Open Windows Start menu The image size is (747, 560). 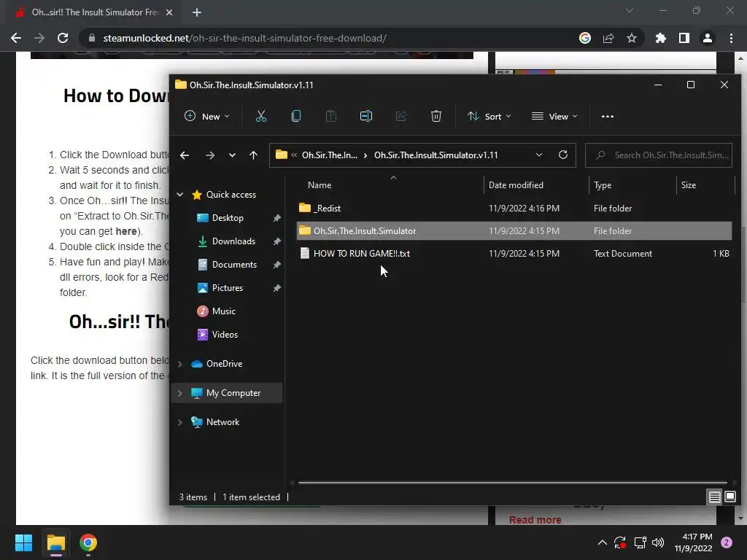point(23,542)
